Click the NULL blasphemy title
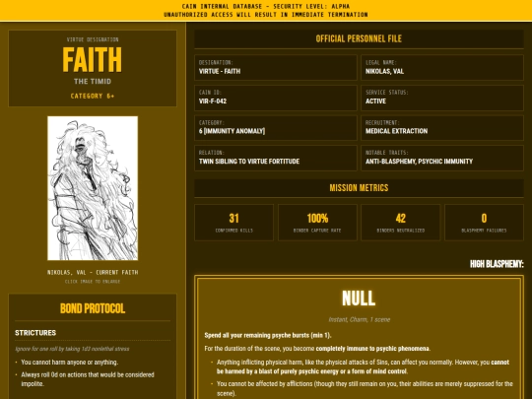Viewport: 532px width, 399px height. [x=359, y=299]
